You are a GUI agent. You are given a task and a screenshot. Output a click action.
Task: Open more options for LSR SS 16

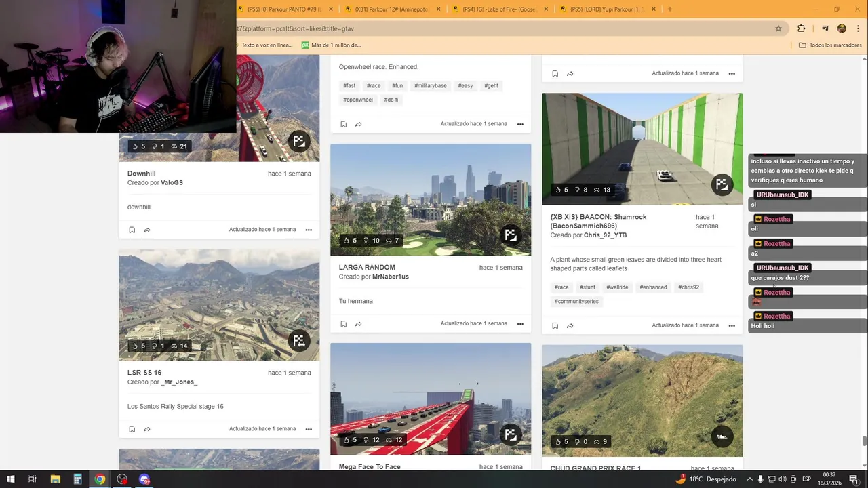309,429
